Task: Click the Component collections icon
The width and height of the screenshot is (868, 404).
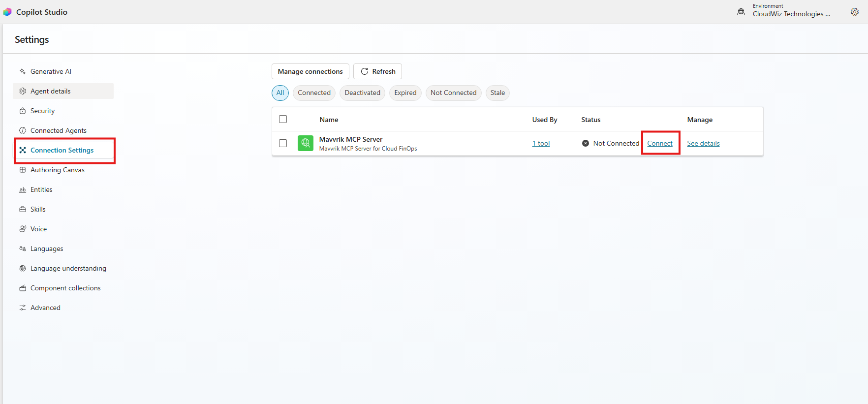Action: pos(23,288)
